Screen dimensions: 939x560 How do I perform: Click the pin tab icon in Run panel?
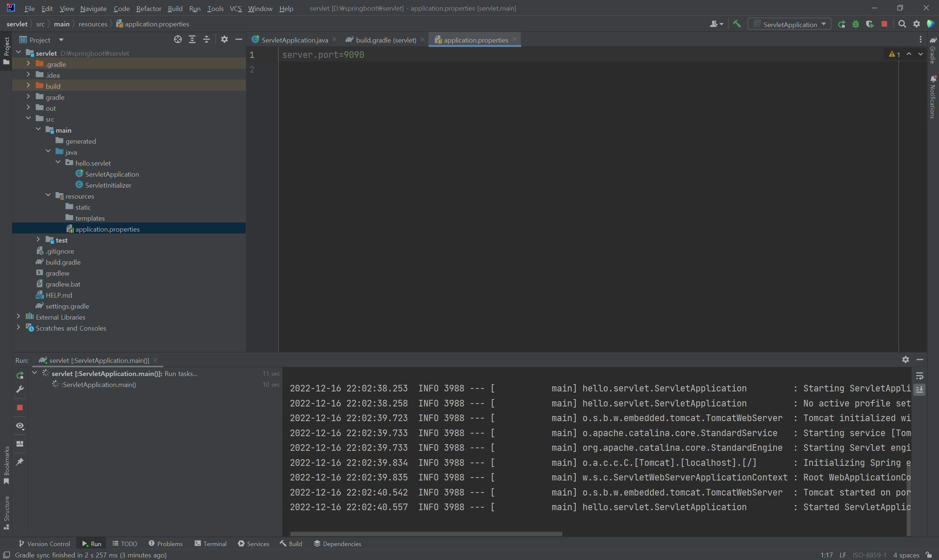coord(20,461)
